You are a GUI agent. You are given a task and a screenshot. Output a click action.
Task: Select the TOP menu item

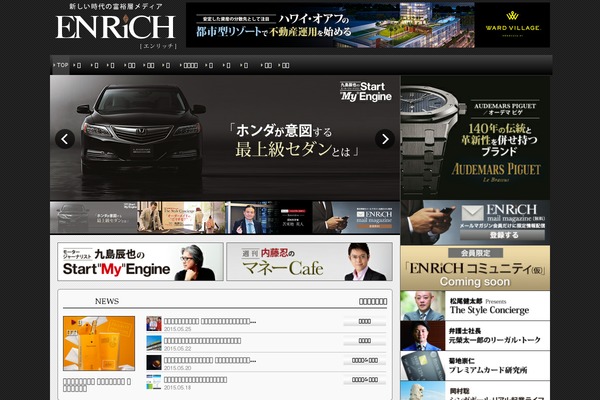(x=60, y=65)
